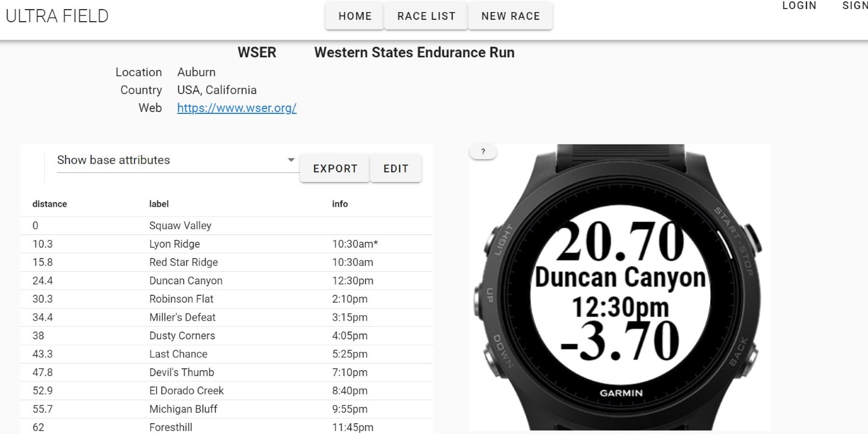Open the HOME page
The height and width of the screenshot is (434, 868).
[x=355, y=16]
